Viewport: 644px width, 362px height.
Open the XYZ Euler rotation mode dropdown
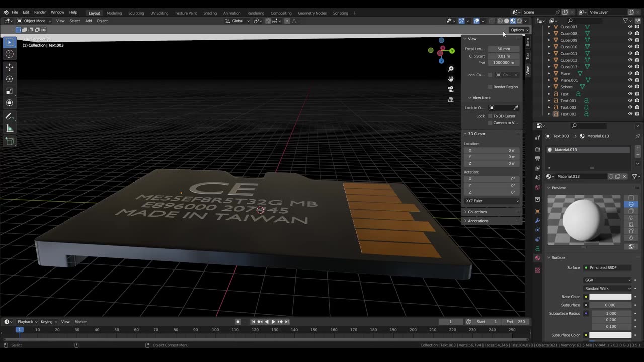(492, 201)
